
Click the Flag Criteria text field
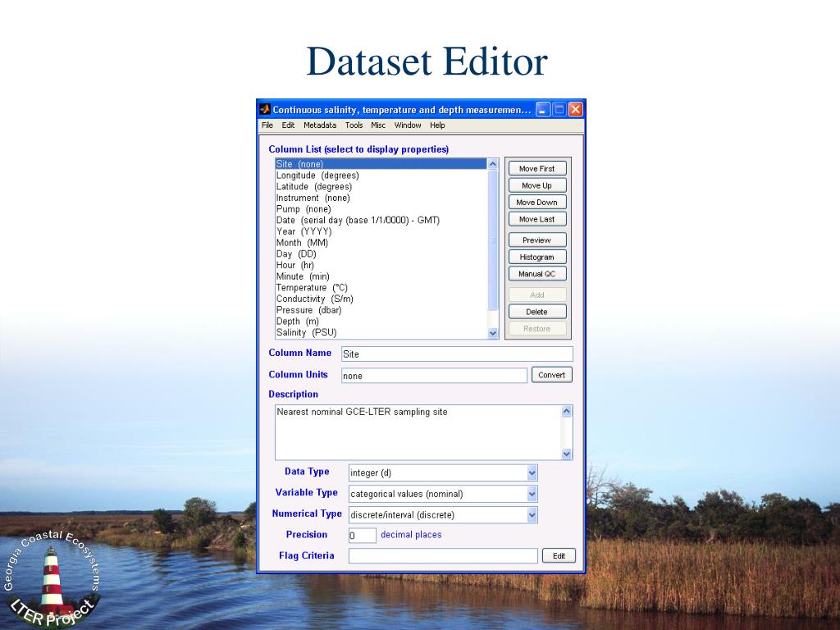[x=443, y=556]
